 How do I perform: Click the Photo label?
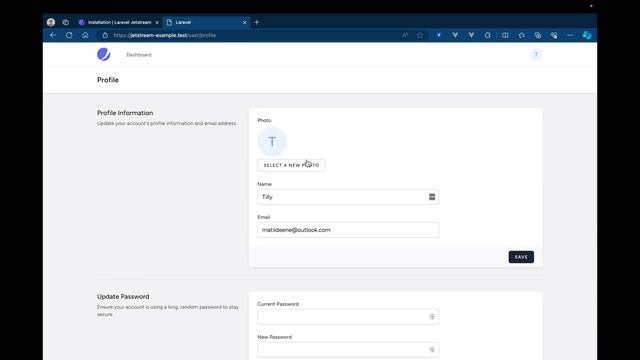(x=264, y=120)
